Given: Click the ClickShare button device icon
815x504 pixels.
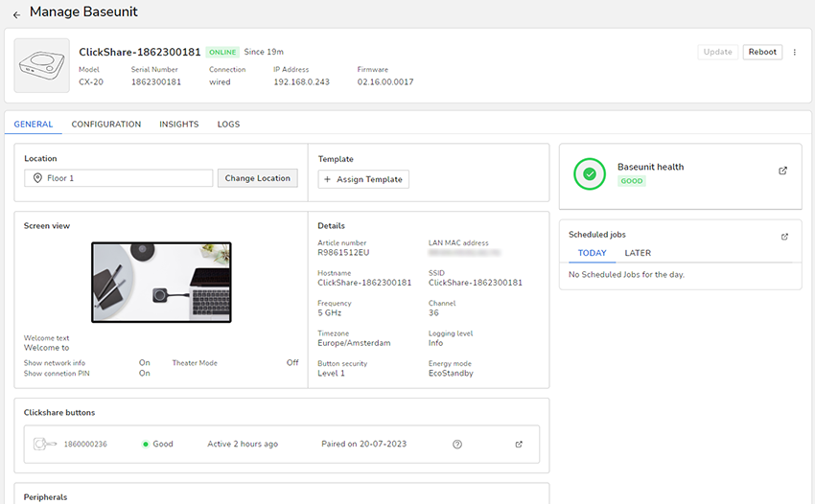Looking at the screenshot, I should 45,444.
